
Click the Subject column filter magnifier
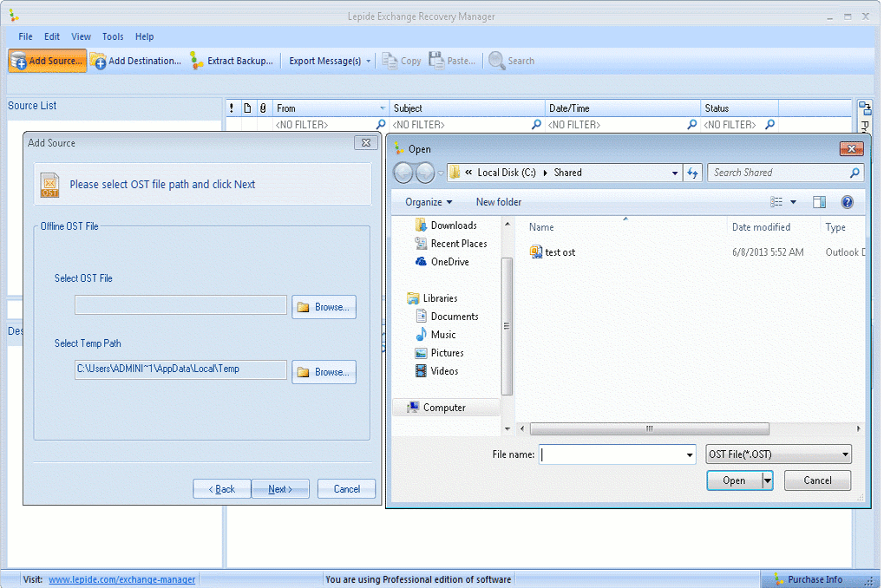coord(537,124)
